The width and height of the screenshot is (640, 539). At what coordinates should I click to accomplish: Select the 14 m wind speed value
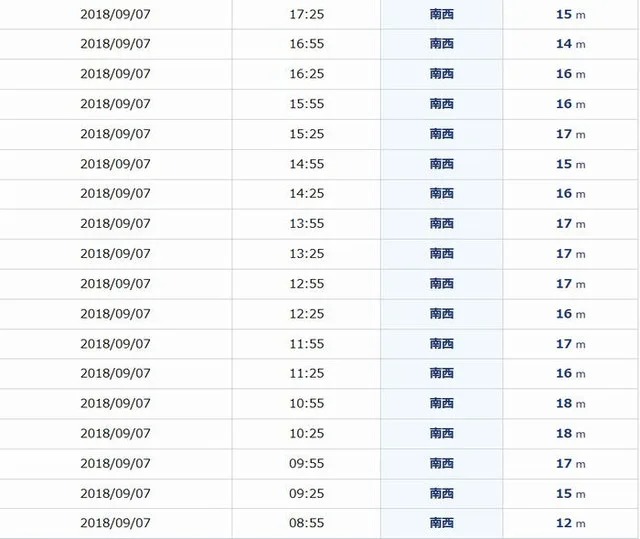571,44
